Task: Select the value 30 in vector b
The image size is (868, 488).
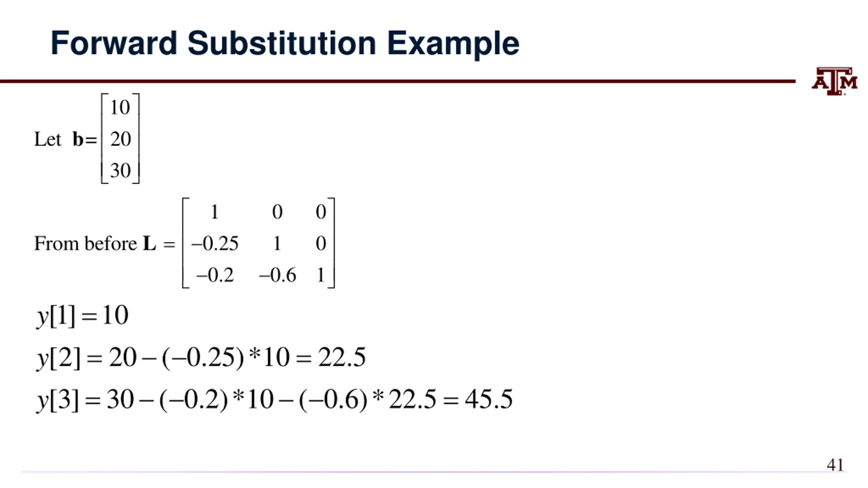Action: (120, 170)
